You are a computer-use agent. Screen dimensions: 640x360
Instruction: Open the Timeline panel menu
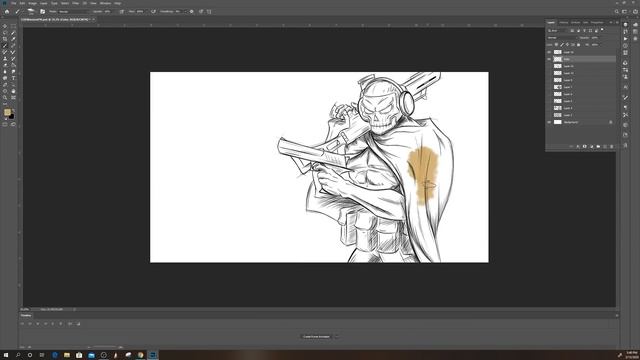click(x=617, y=315)
